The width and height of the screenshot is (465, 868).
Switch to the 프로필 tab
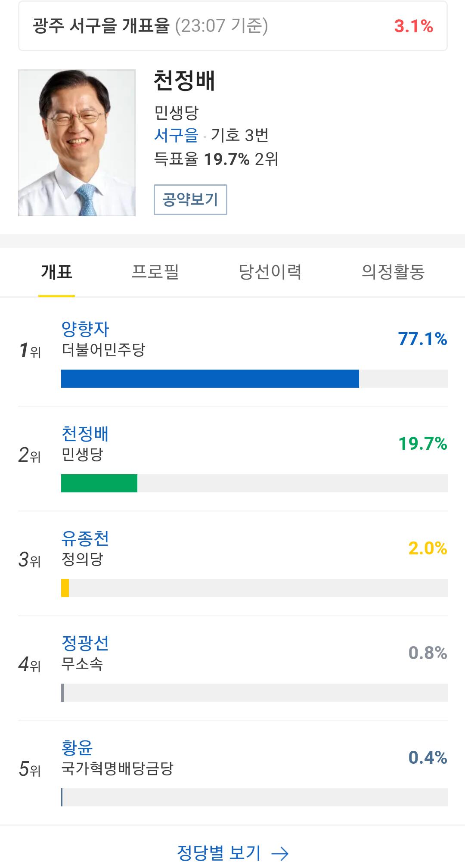pos(155,272)
